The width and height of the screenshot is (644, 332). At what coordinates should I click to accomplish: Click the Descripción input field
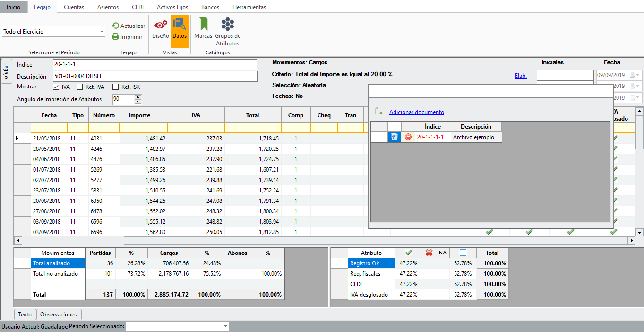coord(155,76)
